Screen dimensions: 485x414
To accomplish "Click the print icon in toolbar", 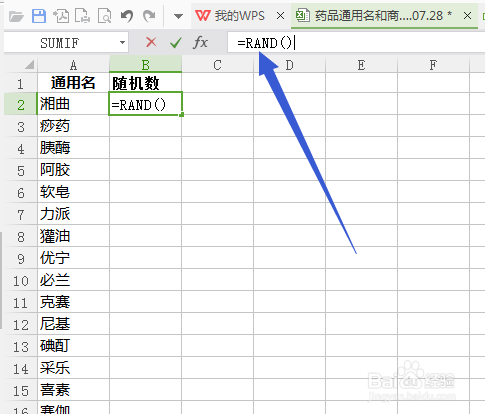I will pos(82,16).
